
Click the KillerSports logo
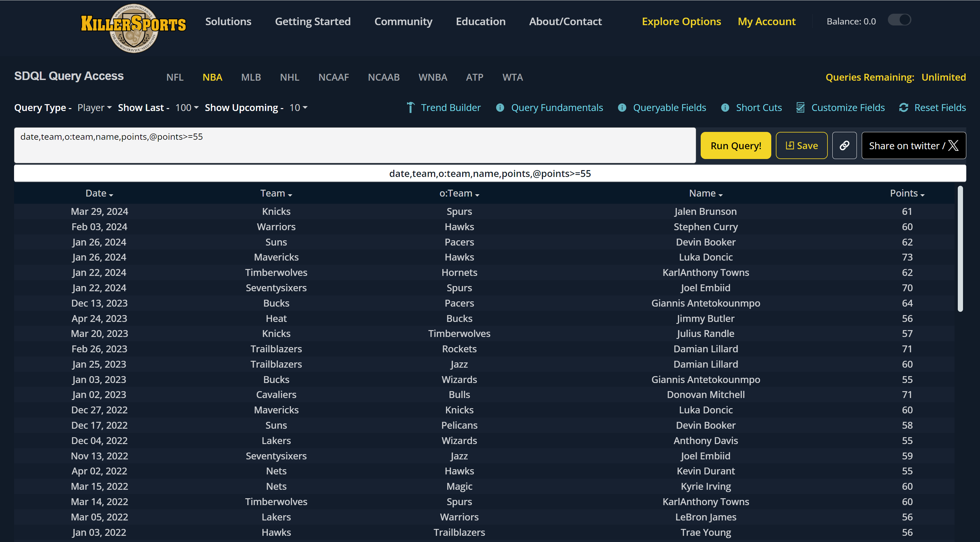click(133, 28)
